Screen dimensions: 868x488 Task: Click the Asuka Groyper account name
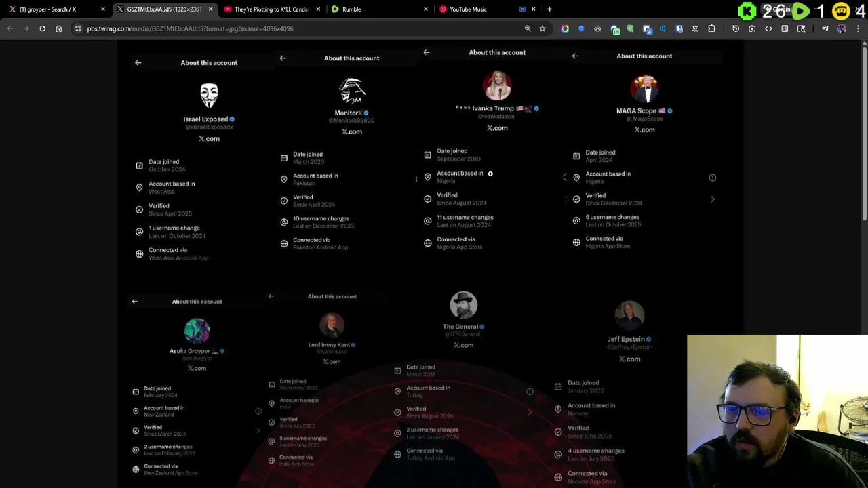(x=190, y=351)
